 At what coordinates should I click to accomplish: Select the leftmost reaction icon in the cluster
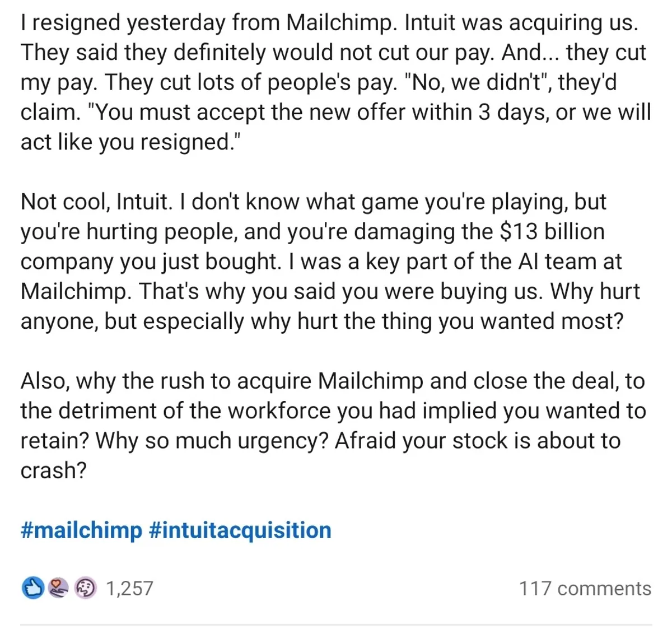[x=33, y=588]
